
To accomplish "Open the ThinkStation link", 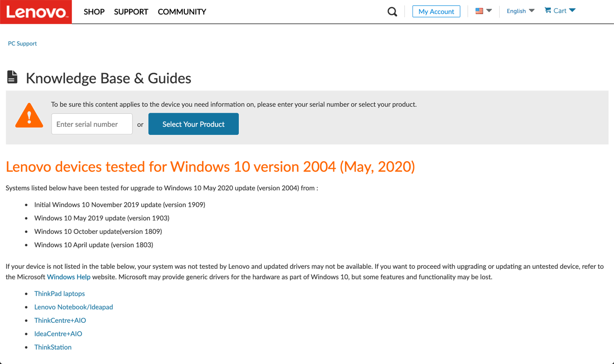I will point(53,347).
